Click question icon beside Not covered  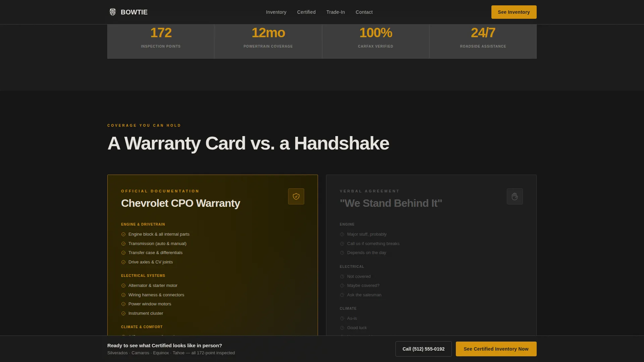(342, 277)
